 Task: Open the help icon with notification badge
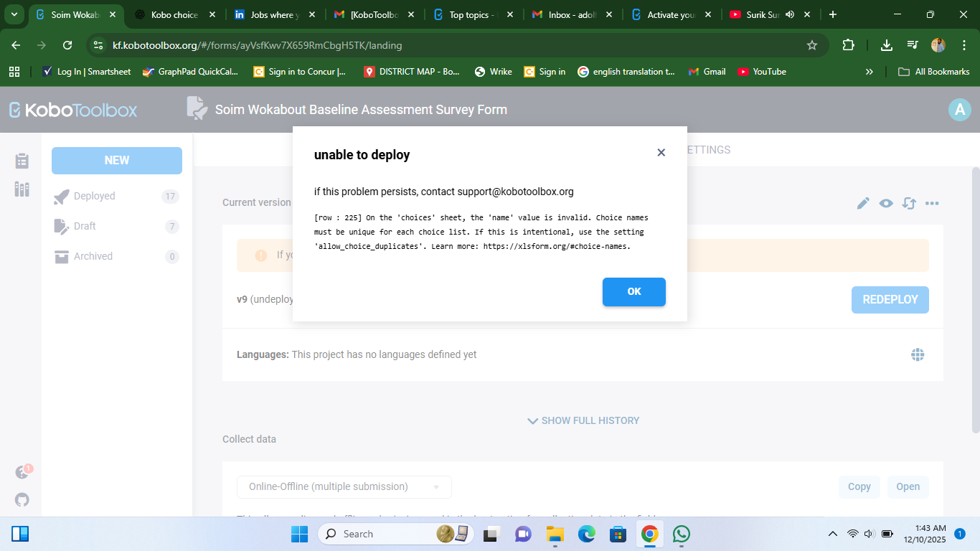pyautogui.click(x=22, y=473)
